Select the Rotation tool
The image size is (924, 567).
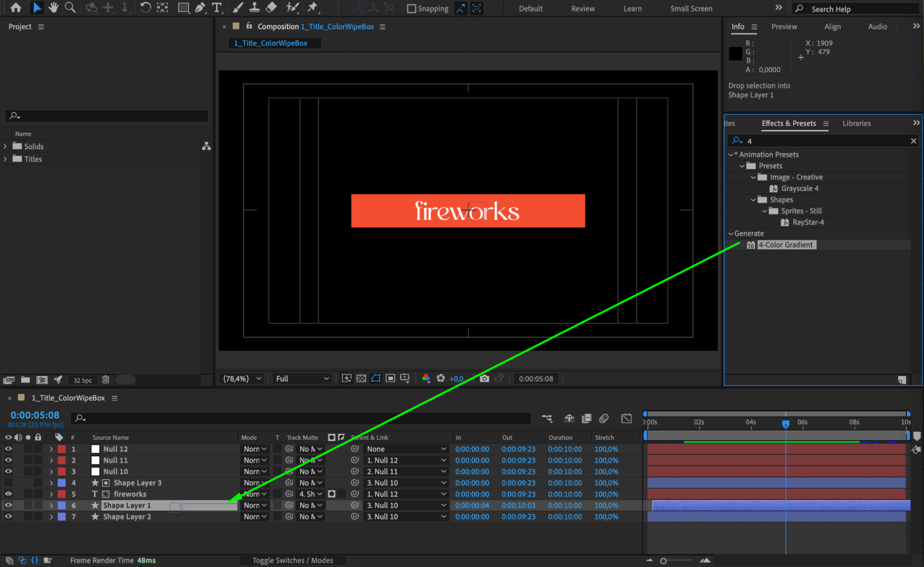click(x=145, y=7)
